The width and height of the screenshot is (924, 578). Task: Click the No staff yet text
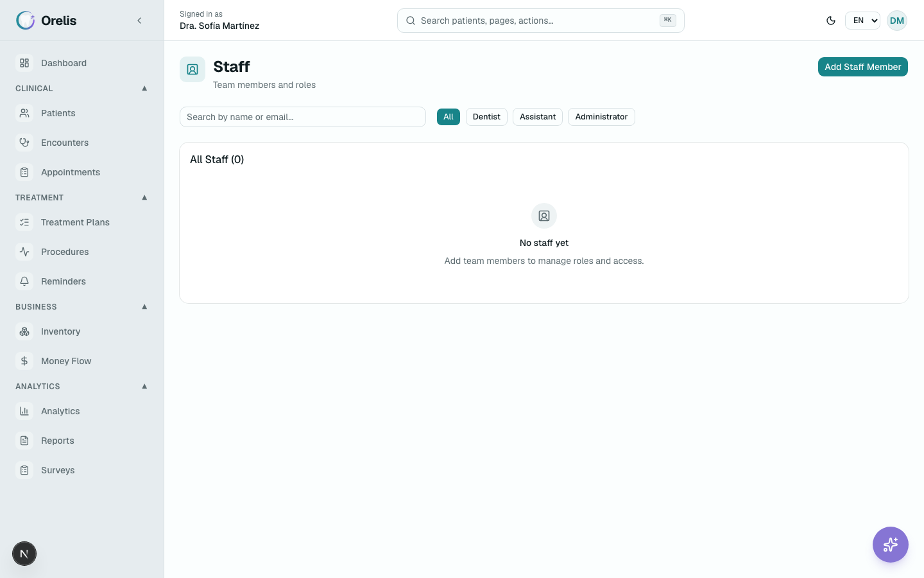tap(544, 243)
